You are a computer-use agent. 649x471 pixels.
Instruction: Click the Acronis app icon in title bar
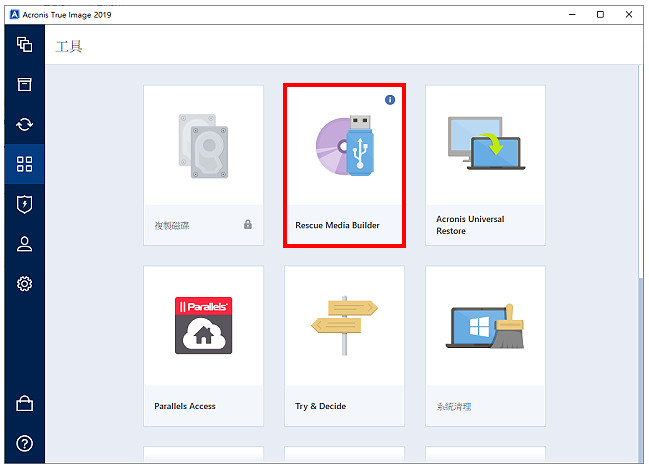coord(14,14)
